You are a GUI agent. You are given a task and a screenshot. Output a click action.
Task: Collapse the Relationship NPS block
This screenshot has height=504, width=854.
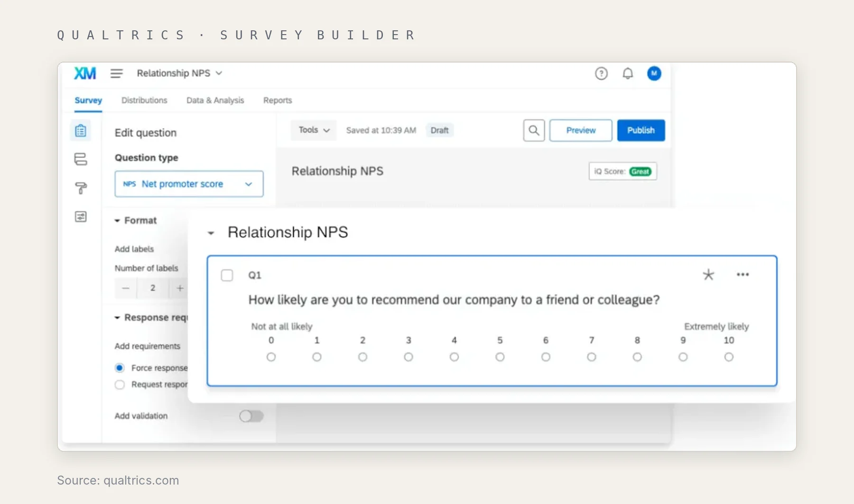coord(211,233)
